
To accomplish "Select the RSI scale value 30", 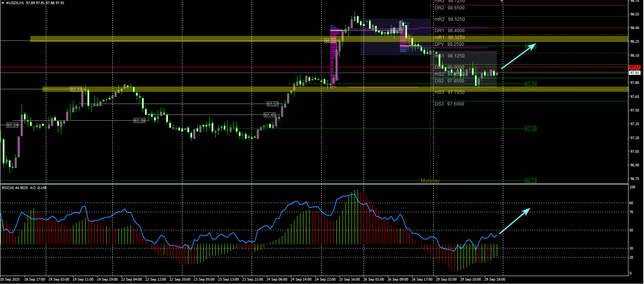I will (631, 248).
